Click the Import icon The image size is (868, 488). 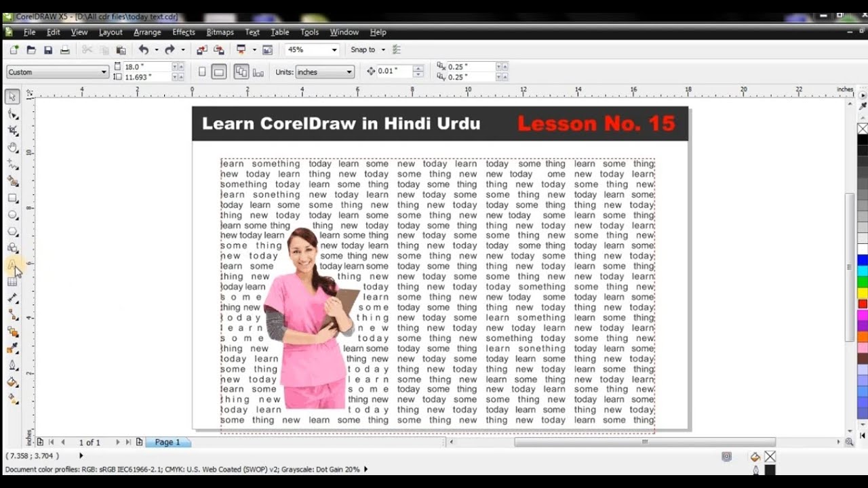coord(202,49)
